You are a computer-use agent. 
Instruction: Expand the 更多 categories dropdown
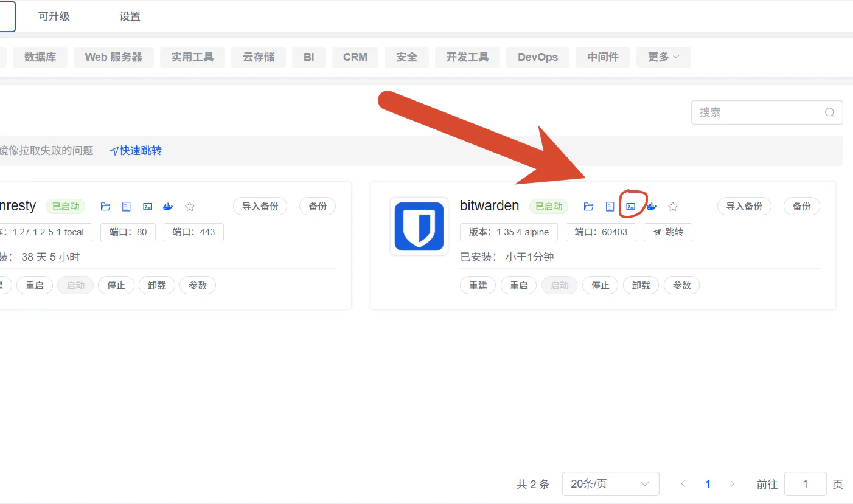[x=664, y=57]
